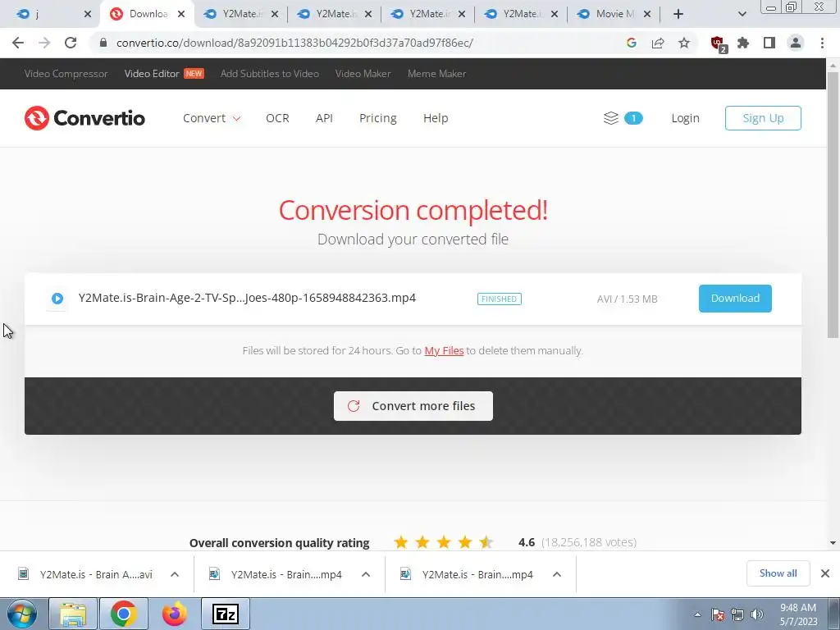Open the tab search chevron
The image size is (840, 630).
tap(742, 14)
